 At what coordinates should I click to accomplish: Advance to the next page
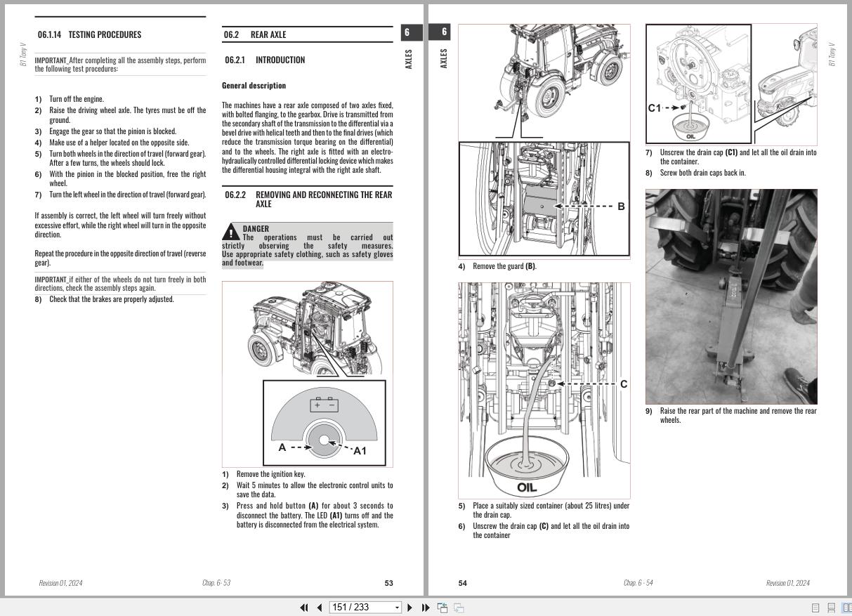tap(409, 607)
